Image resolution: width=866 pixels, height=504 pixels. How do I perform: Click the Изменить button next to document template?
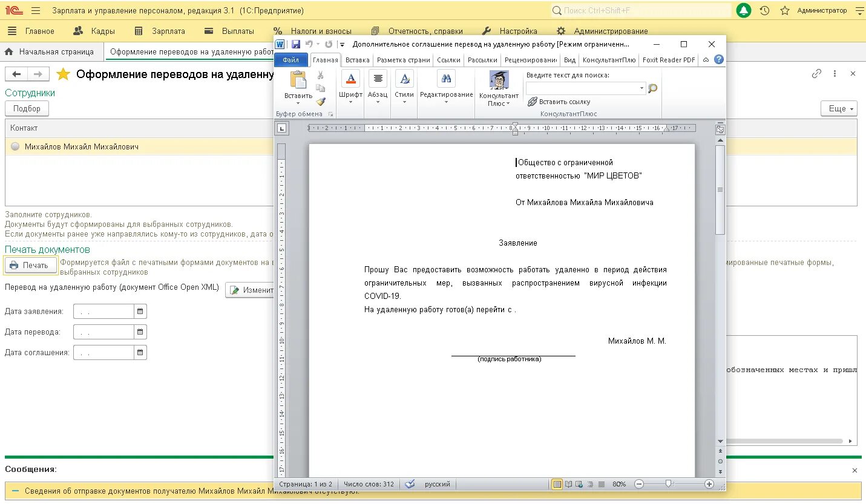coord(251,290)
